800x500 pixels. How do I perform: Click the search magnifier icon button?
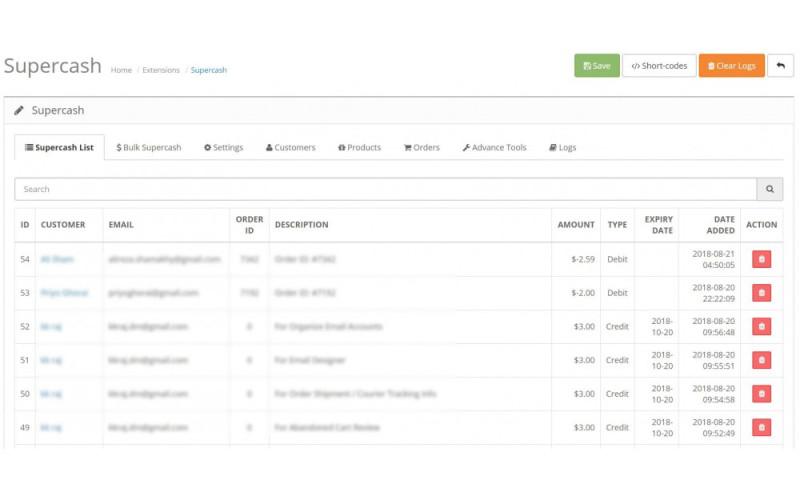coord(769,189)
